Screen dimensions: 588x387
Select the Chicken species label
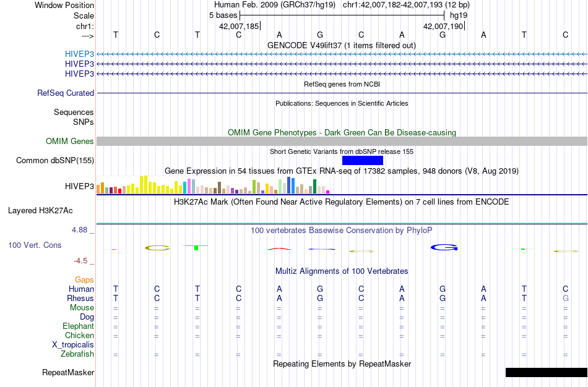click(x=79, y=335)
